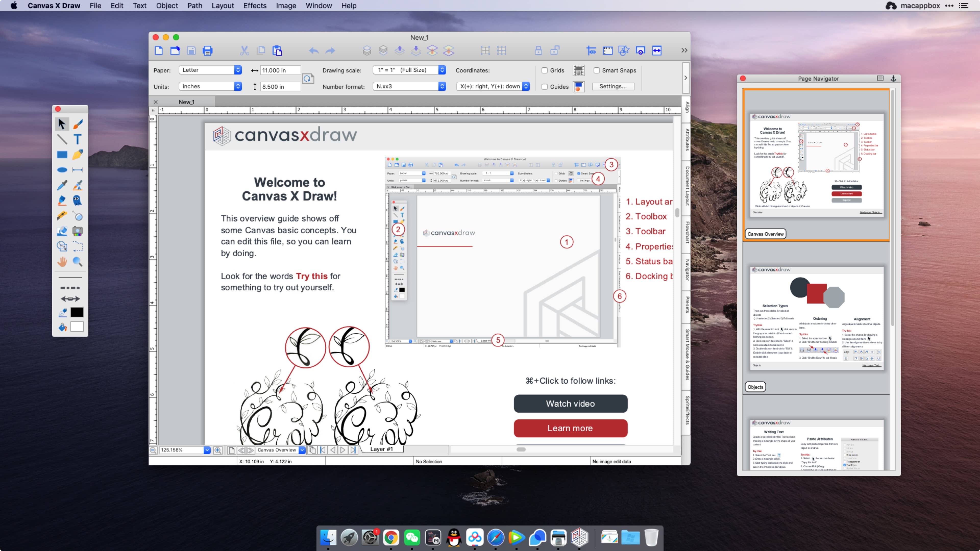Select the yellow Knife tool
The width and height of the screenshot is (980, 551).
coord(62,216)
